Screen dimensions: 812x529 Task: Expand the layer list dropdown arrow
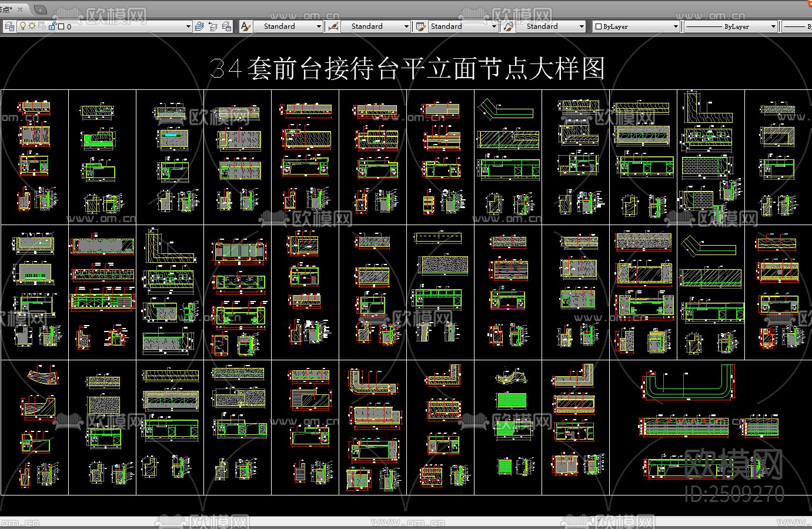point(188,26)
